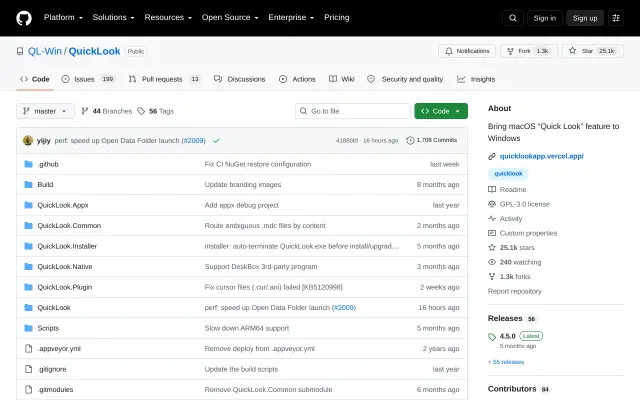640x400 pixels.
Task: Click the QuickLook.Plugin folder icon
Action: pos(28,287)
